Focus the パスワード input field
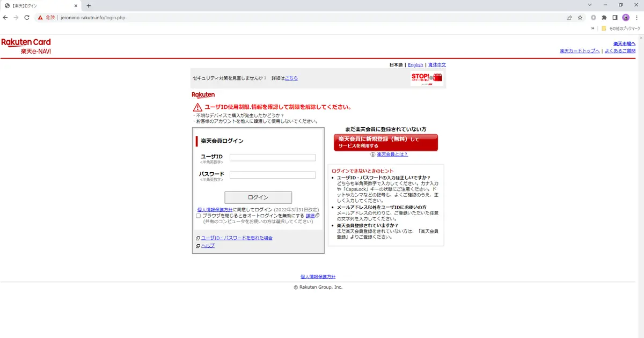The image size is (644, 338). [273, 175]
